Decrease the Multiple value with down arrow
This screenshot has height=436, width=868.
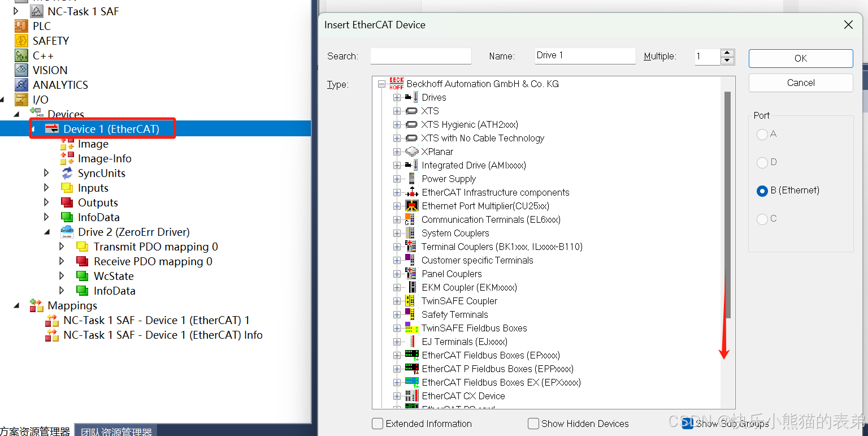(727, 61)
